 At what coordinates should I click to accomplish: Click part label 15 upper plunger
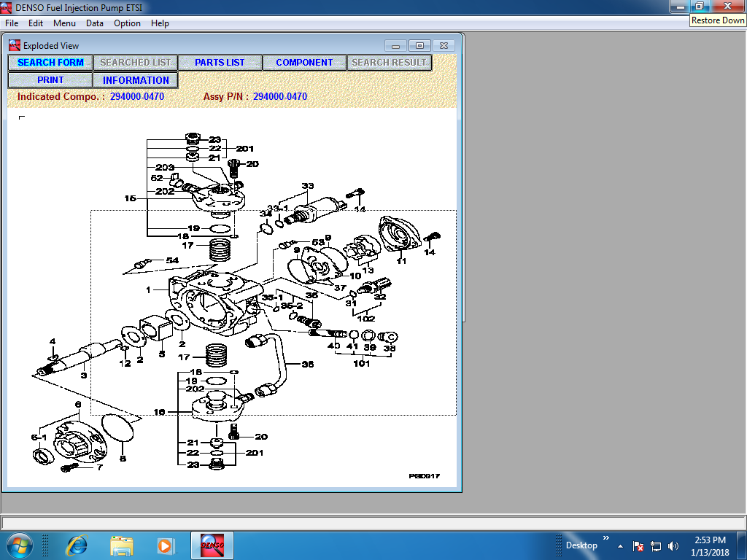click(130, 198)
